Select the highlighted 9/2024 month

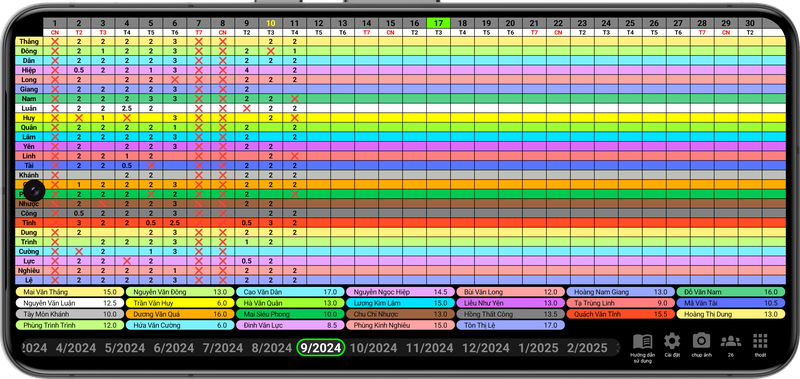pos(321,348)
